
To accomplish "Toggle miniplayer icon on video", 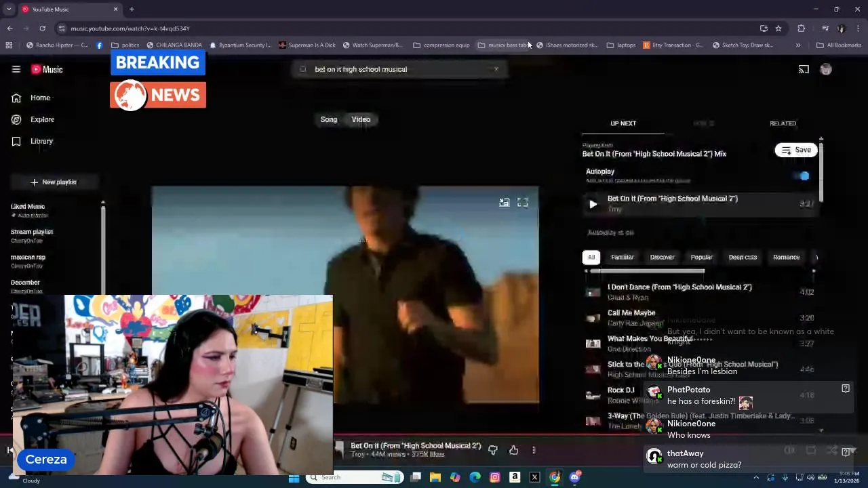I will 504,203.
